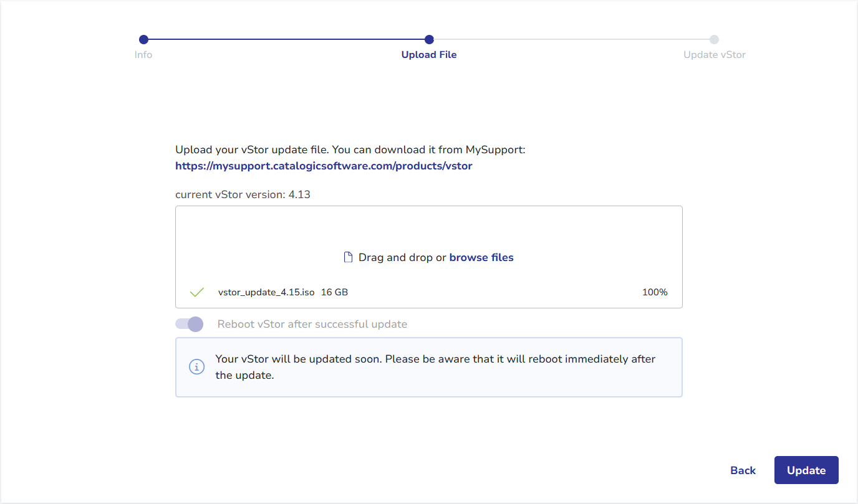Click the 16 GB file size text
Image resolution: width=858 pixels, height=504 pixels.
tap(334, 292)
